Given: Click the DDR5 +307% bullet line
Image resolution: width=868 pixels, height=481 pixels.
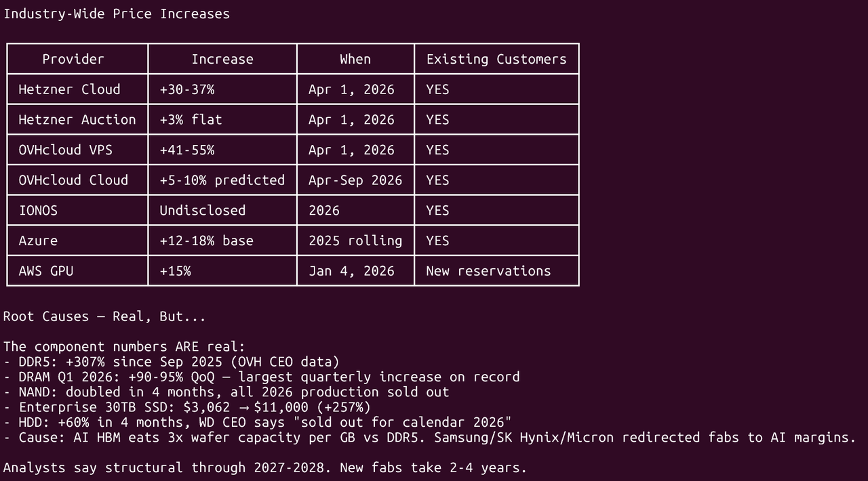Looking at the screenshot, I should (172, 362).
